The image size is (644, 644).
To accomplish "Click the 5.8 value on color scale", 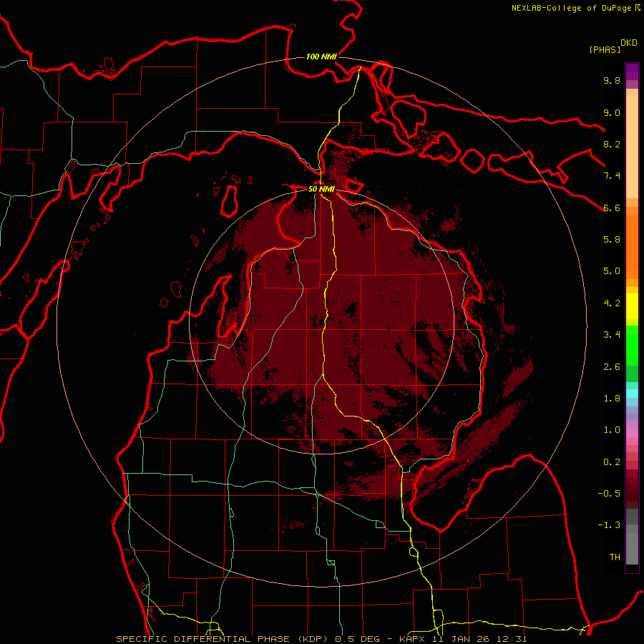I will tap(612, 239).
